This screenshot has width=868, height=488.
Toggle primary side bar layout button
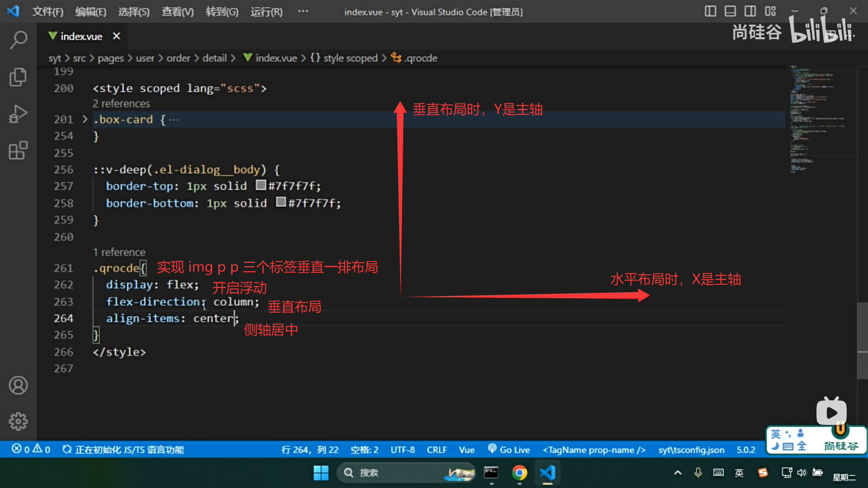(710, 11)
